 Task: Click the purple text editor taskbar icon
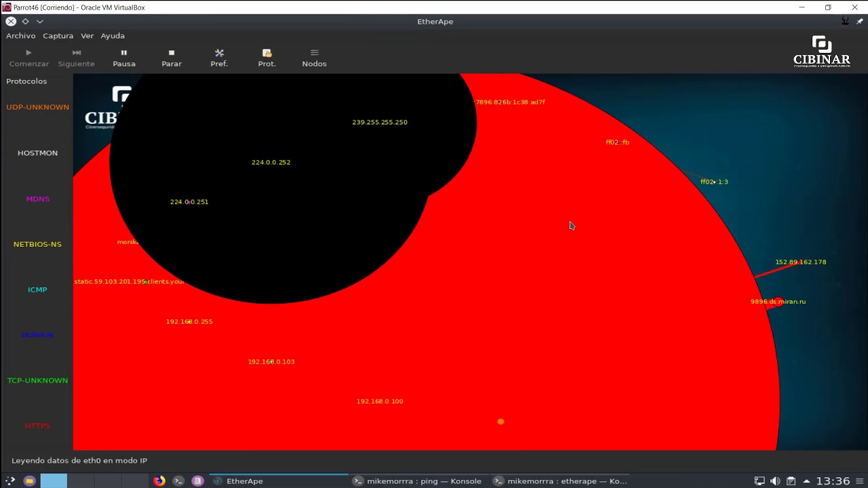[x=197, y=481]
